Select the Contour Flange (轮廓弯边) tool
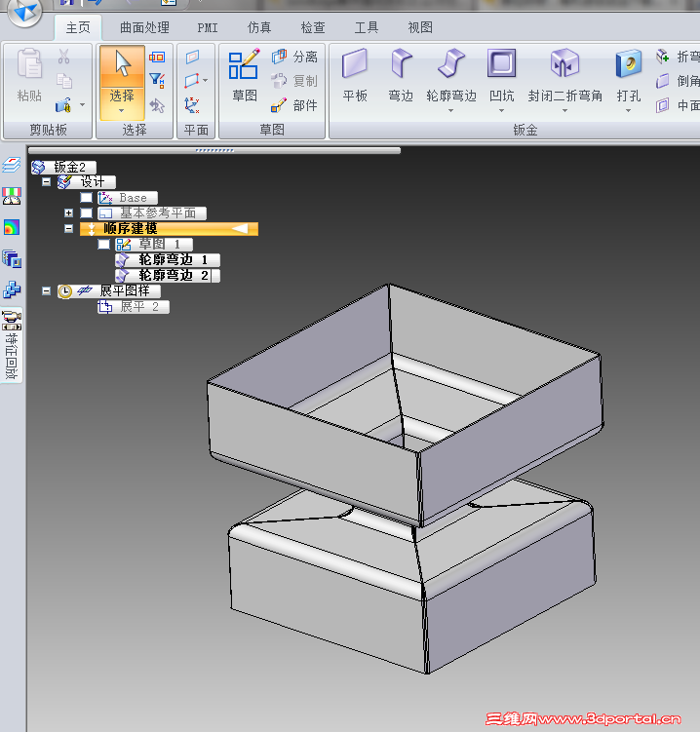This screenshot has height=732, width=700. tap(451, 75)
